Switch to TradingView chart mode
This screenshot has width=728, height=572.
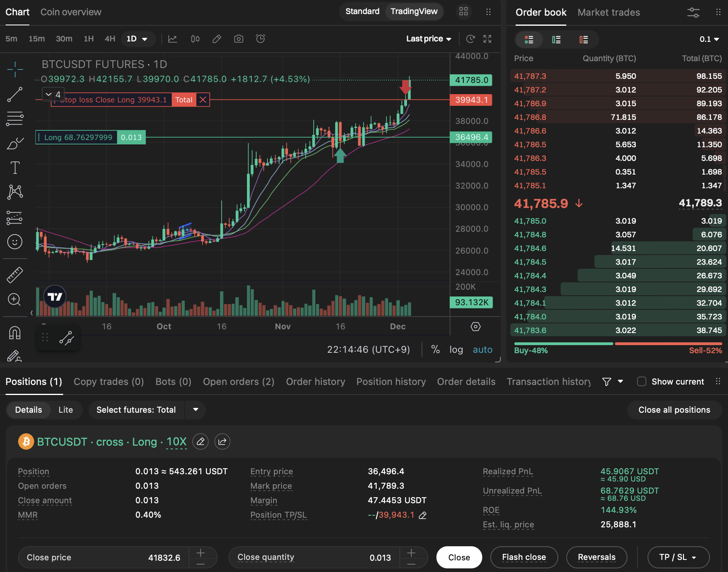(414, 11)
